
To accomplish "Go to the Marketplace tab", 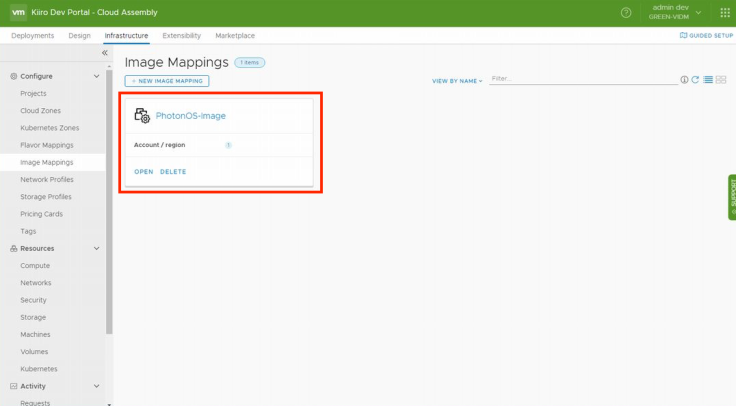I will [235, 36].
